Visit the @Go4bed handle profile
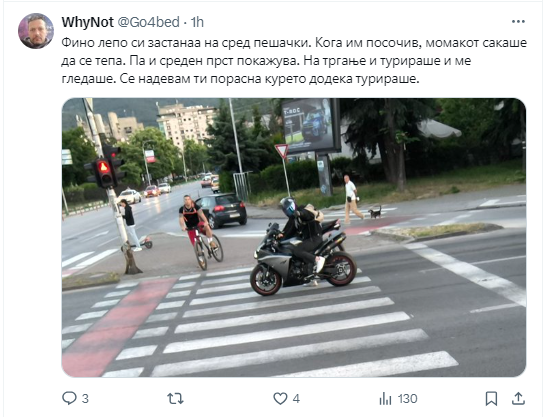Viewport: 546px width, 417px height. click(x=149, y=22)
